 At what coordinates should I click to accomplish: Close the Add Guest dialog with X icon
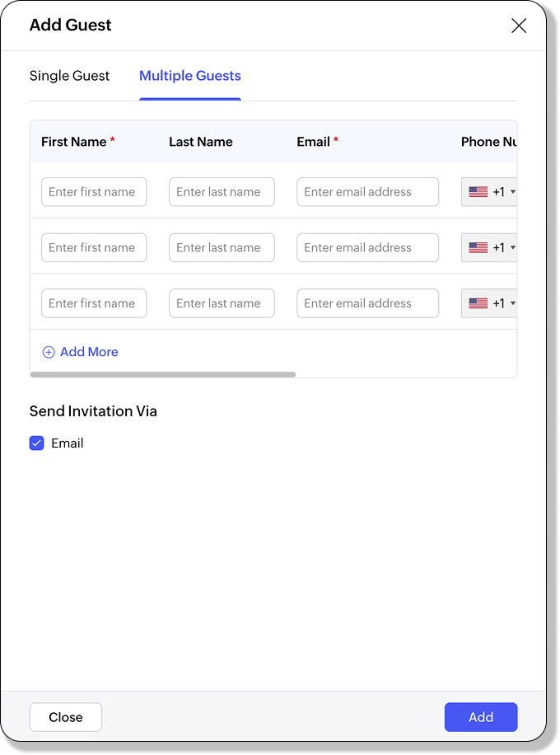(x=519, y=26)
